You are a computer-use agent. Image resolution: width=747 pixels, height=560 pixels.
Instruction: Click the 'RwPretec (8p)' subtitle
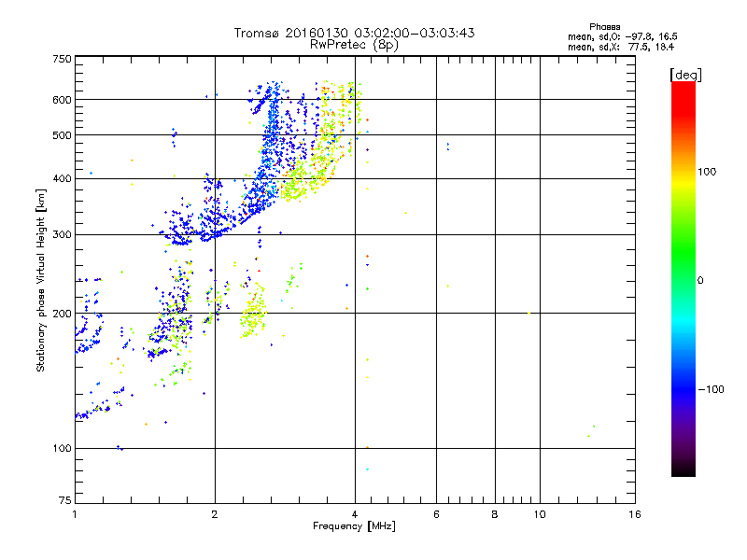pos(354,45)
